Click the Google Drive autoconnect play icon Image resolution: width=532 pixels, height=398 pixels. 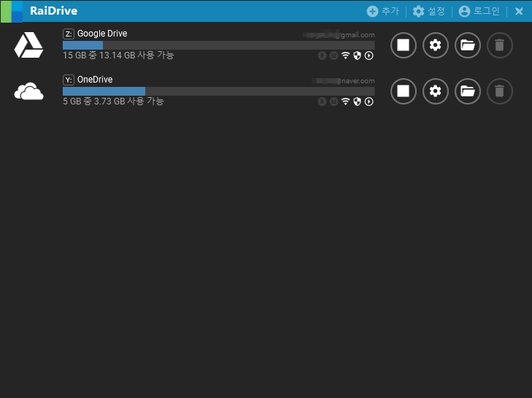[x=369, y=56]
